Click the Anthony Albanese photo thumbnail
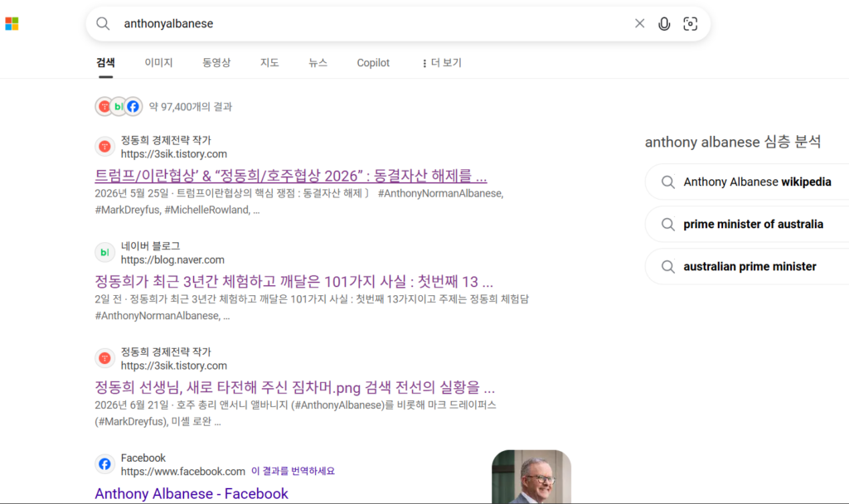 [531, 477]
